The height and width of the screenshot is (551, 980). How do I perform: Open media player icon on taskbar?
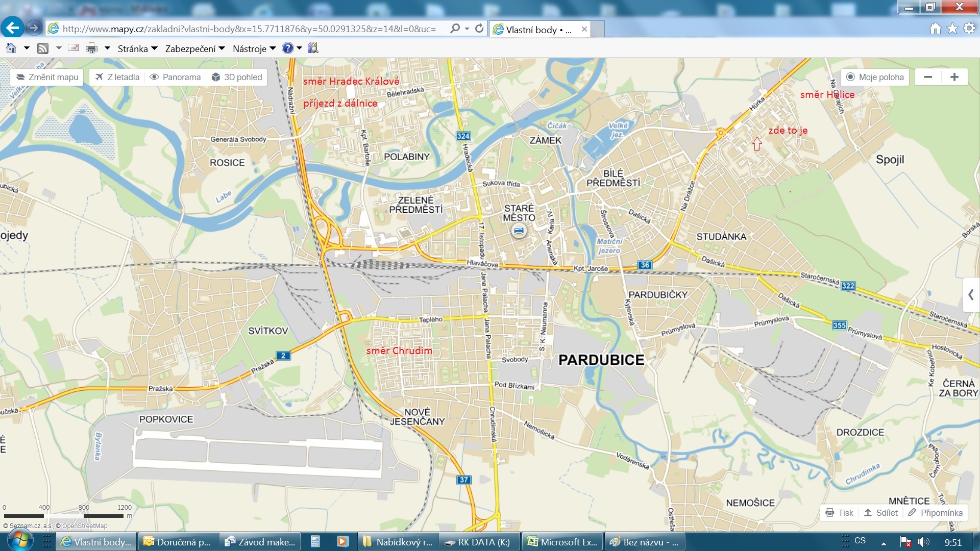[x=342, y=542]
